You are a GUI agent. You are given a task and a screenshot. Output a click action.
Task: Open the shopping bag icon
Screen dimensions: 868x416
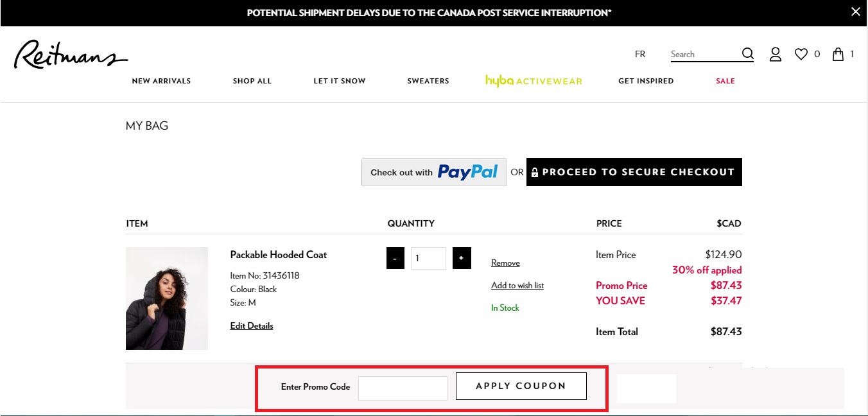(838, 54)
